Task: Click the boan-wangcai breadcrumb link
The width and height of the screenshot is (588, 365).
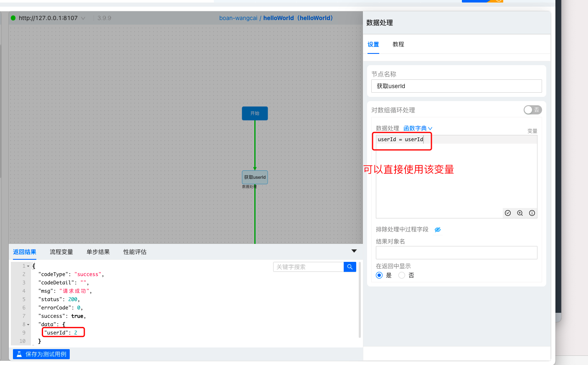Action: click(x=238, y=18)
